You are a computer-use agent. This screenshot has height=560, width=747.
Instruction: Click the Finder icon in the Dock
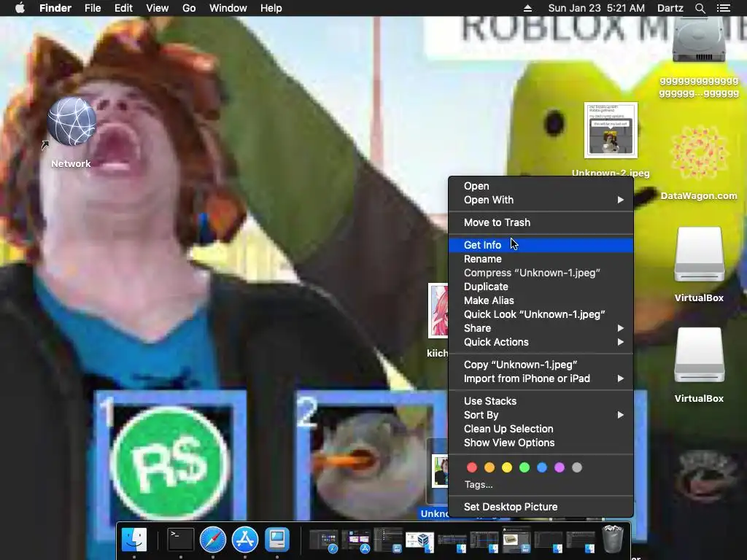tap(134, 539)
